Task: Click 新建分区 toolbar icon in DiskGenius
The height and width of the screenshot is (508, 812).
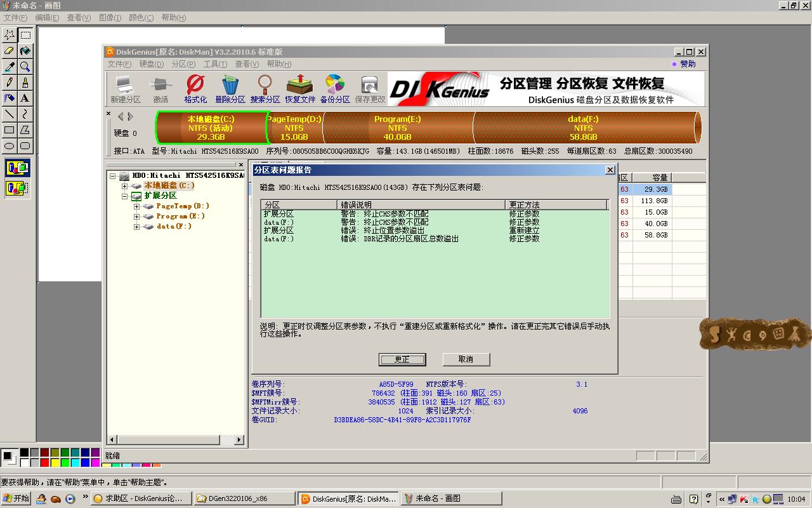Action: tap(126, 89)
